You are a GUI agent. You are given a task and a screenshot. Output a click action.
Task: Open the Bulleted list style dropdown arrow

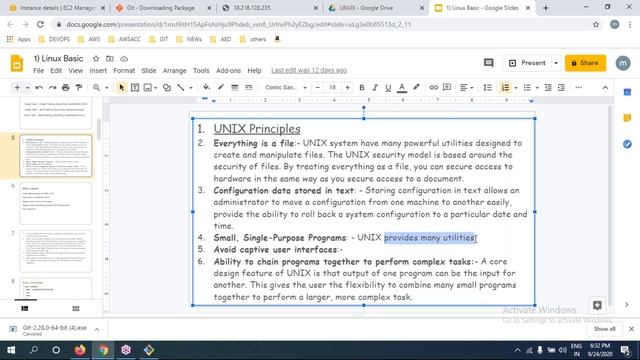pos(537,87)
